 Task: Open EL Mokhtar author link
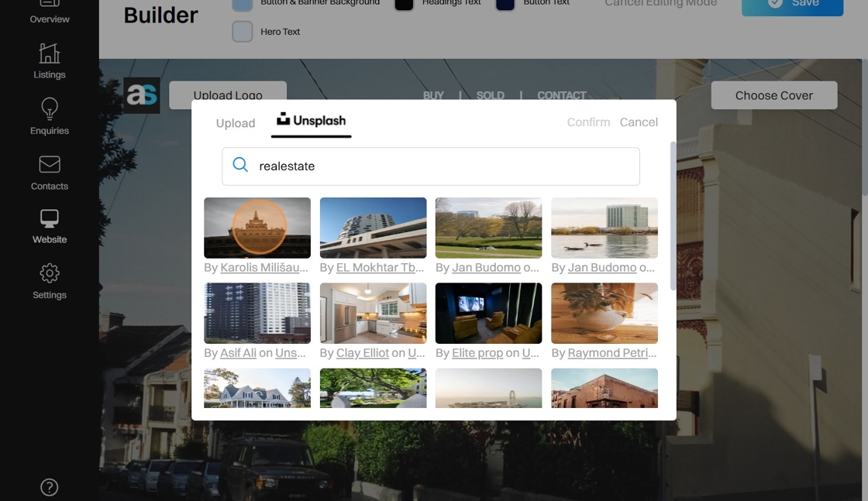pyautogui.click(x=380, y=268)
